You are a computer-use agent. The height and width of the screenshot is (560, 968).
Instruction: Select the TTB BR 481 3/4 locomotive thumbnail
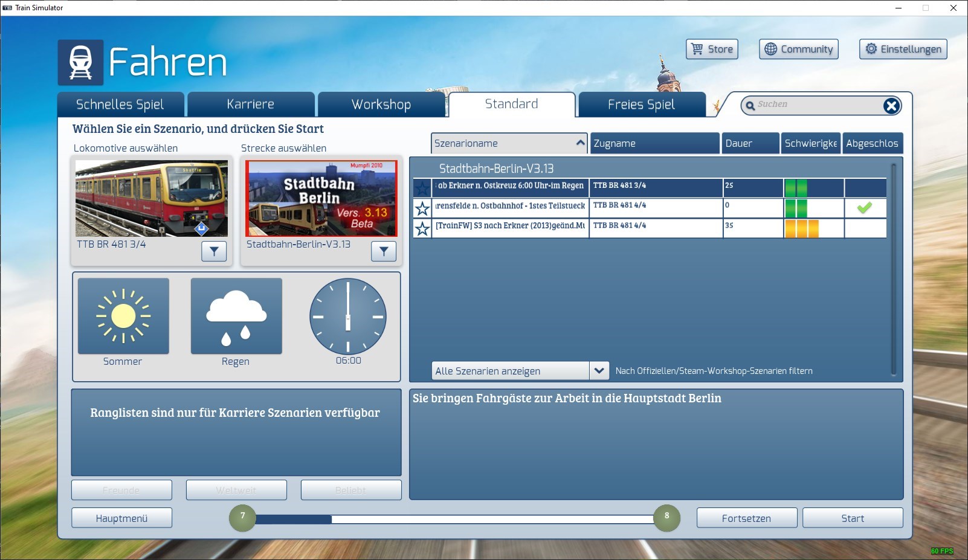pyautogui.click(x=152, y=198)
